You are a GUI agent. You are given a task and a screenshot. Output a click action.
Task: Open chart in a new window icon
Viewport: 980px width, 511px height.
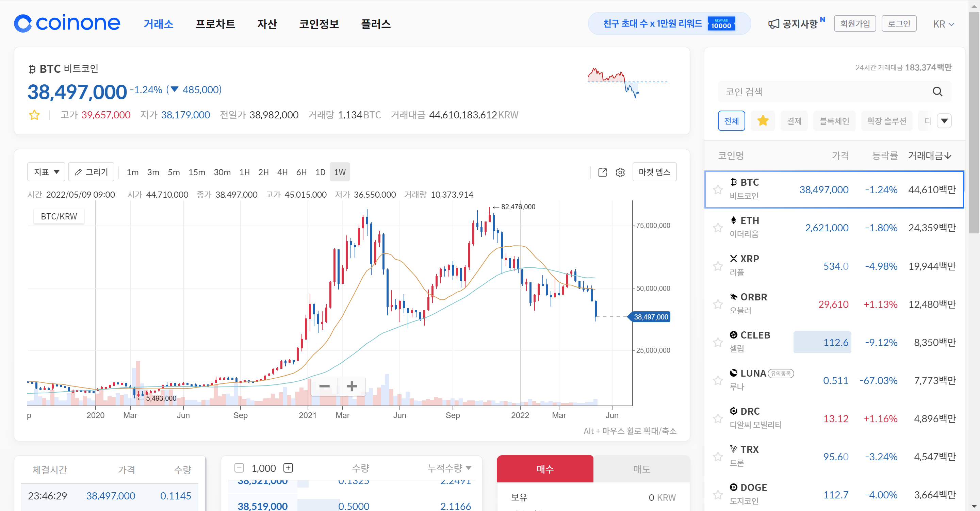coord(602,172)
